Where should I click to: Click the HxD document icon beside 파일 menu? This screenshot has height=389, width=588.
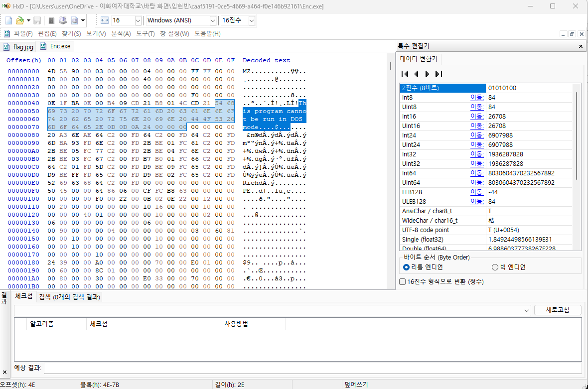click(7, 34)
